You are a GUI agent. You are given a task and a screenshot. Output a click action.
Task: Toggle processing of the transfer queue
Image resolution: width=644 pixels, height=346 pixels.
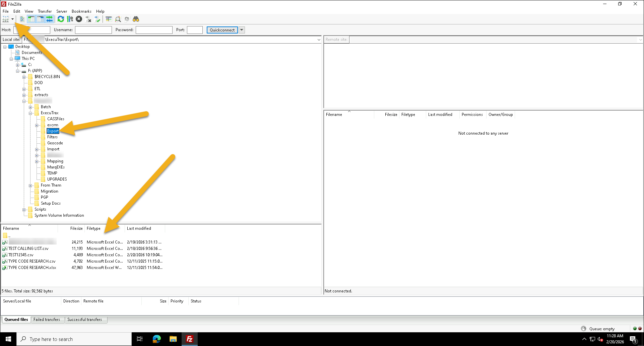(70, 19)
